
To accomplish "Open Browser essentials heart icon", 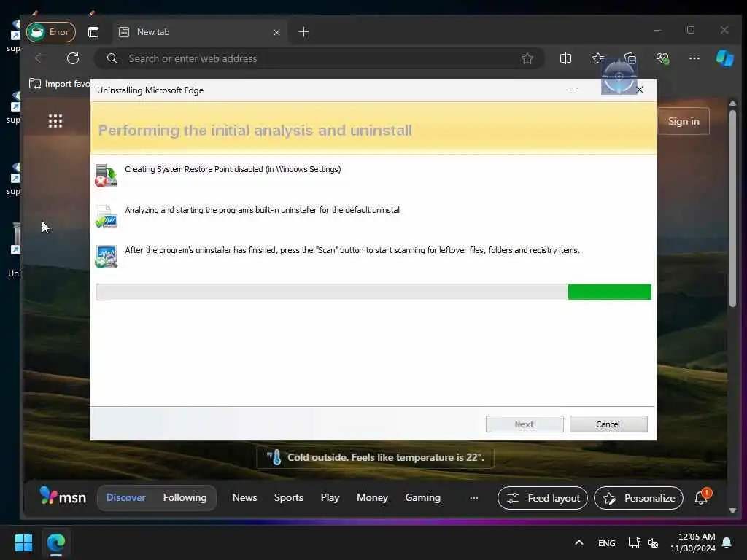I will click(x=662, y=58).
